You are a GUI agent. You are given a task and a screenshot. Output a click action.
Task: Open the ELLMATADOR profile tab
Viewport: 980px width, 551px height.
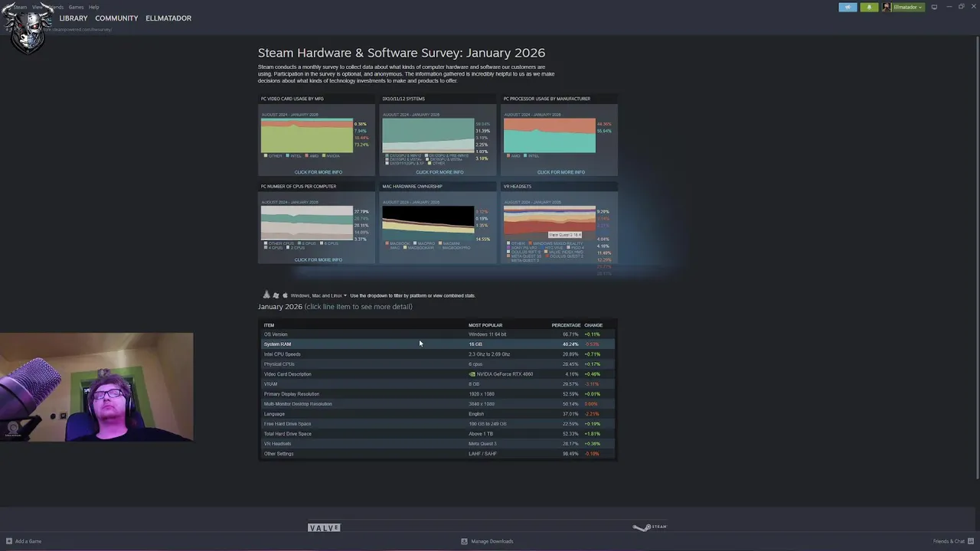[x=168, y=18]
